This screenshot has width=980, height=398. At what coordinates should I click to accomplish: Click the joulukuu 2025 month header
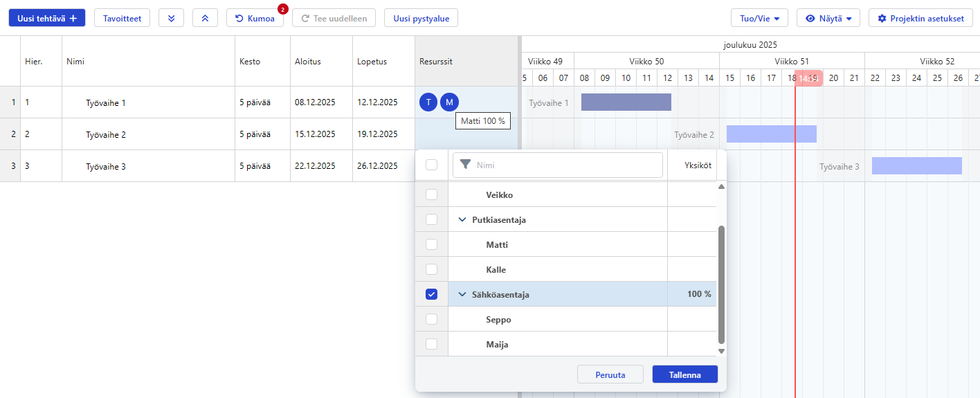(750, 44)
